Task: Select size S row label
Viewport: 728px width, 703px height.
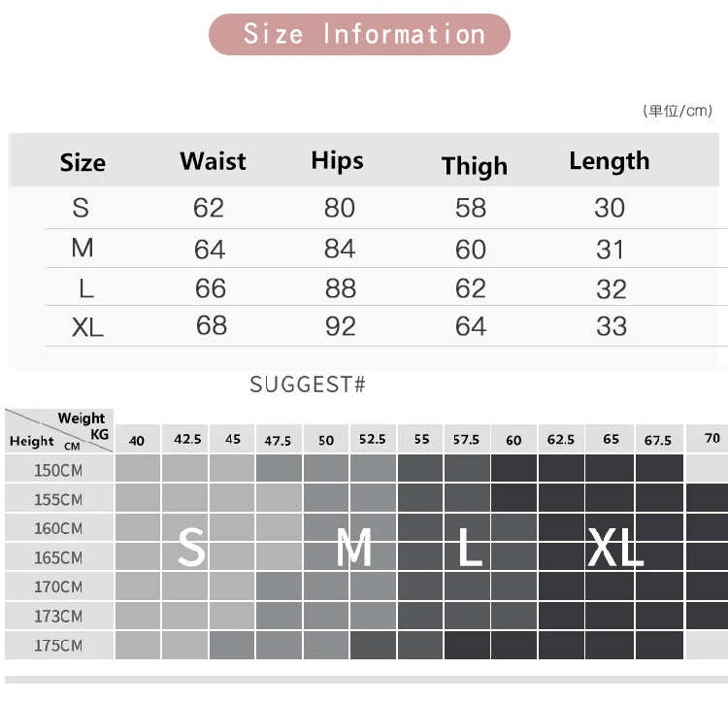Action: click(81, 208)
